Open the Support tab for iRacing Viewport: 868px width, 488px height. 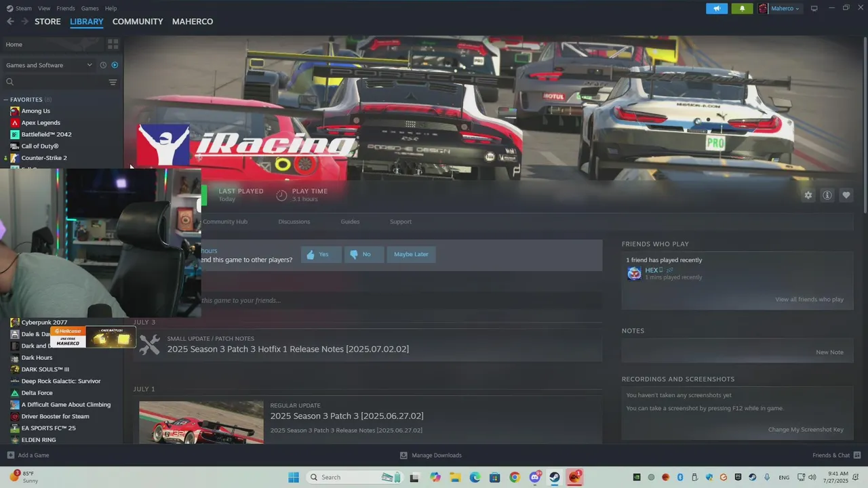[400, 222]
